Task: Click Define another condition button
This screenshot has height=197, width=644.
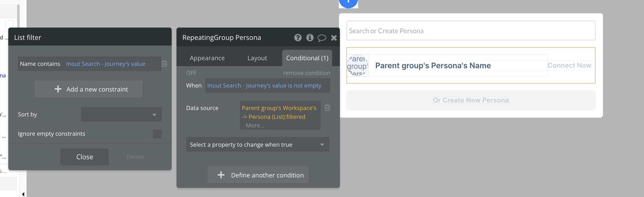Action: [258, 175]
